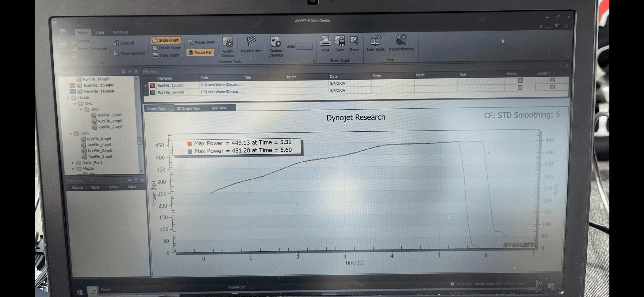Open Troubleshooting help
Screen dimensions: 644x297
401,43
